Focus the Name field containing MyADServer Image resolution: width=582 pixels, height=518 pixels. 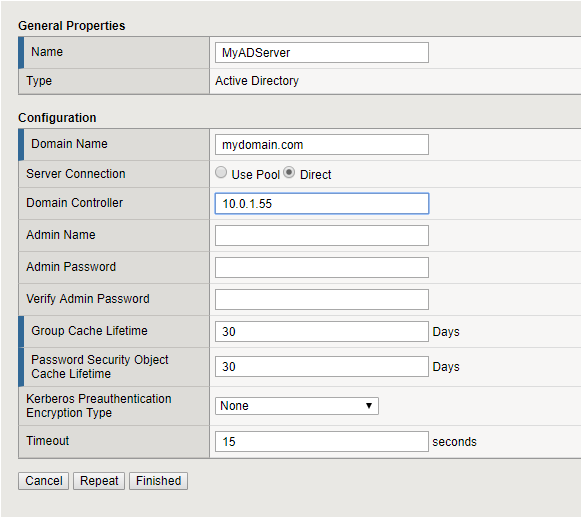322,53
